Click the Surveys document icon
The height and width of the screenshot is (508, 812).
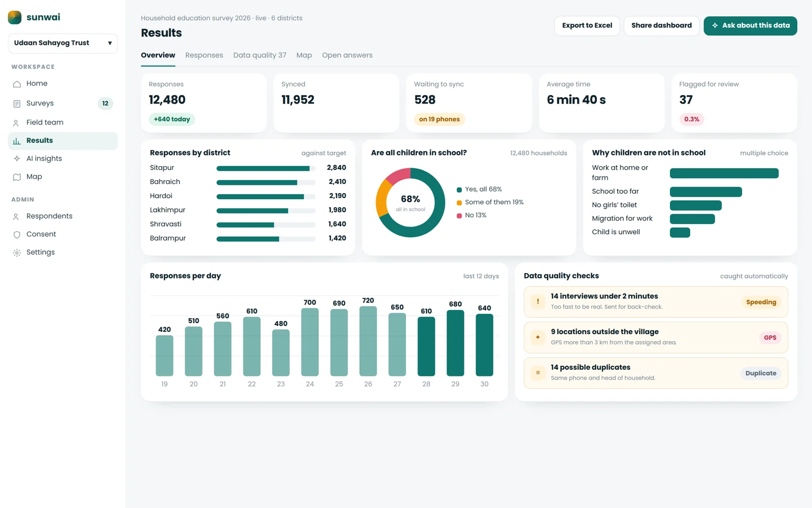(x=17, y=104)
